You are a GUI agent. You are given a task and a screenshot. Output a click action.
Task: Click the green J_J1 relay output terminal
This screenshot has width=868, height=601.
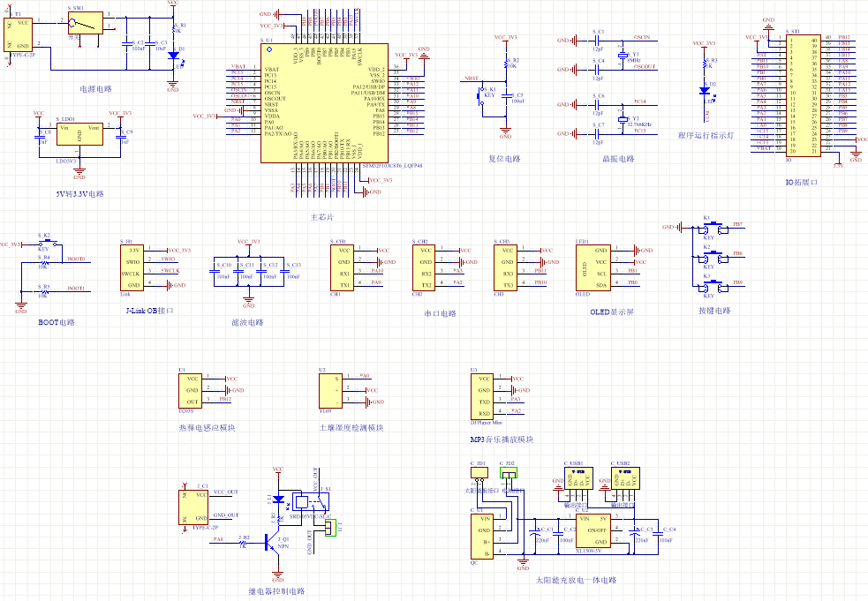pos(330,528)
